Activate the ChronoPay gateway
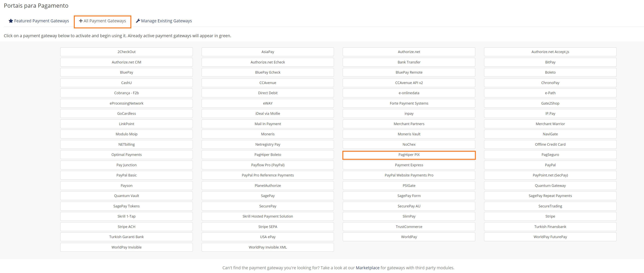This screenshot has height=273, width=644. [x=550, y=83]
